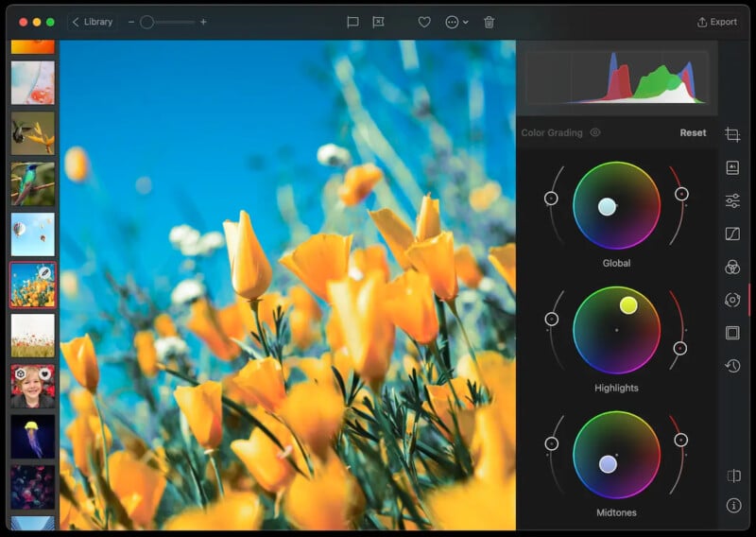Toggle Color Grading visibility eye icon

click(x=595, y=133)
